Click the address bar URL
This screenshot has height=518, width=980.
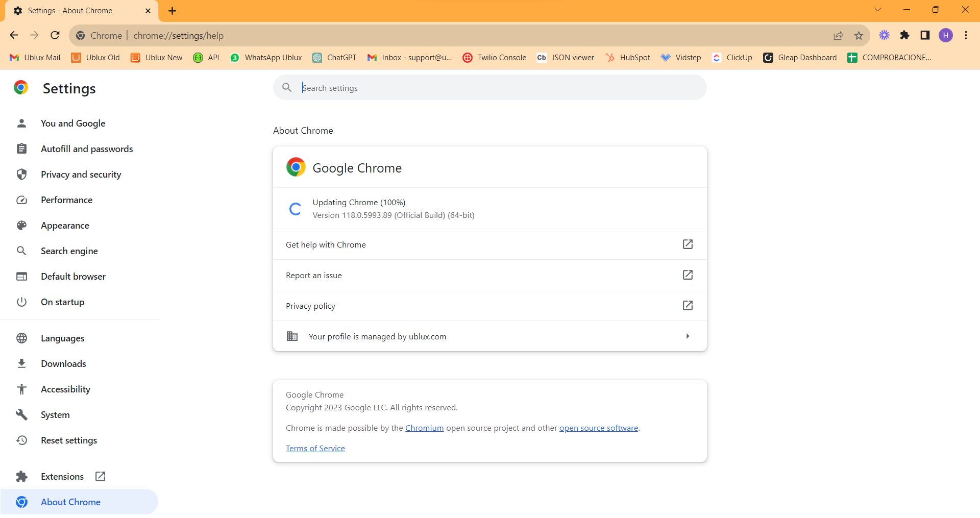click(179, 36)
